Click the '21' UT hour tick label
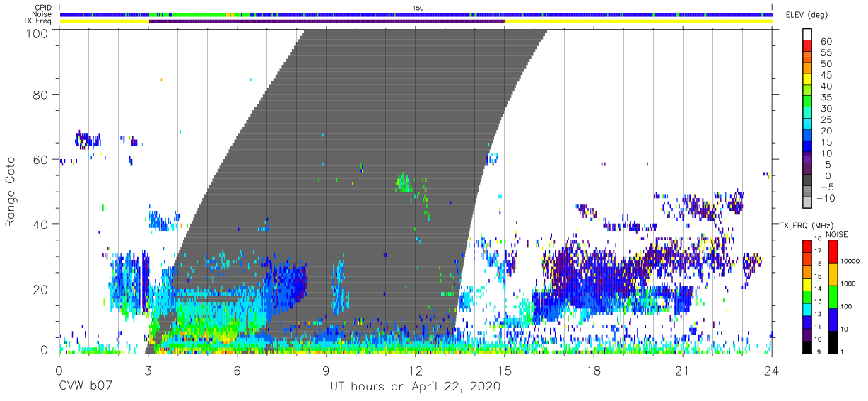Image resolution: width=868 pixels, height=401 pixels. pyautogui.click(x=683, y=371)
